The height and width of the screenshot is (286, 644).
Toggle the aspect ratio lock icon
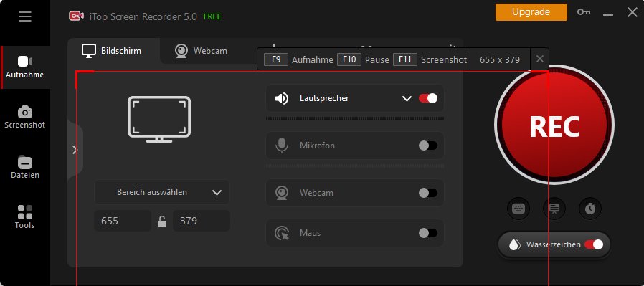pyautogui.click(x=162, y=221)
